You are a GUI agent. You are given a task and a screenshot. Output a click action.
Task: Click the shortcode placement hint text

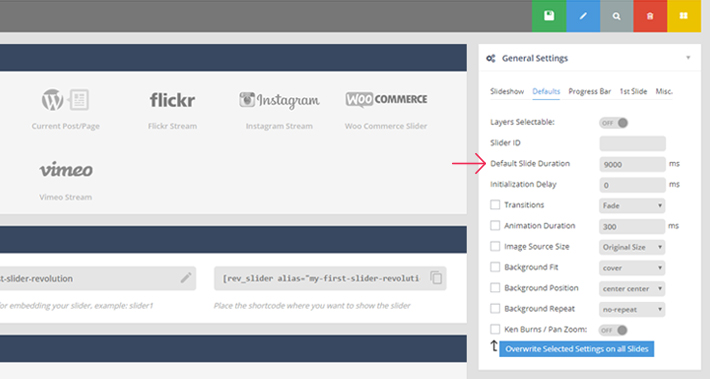click(312, 306)
